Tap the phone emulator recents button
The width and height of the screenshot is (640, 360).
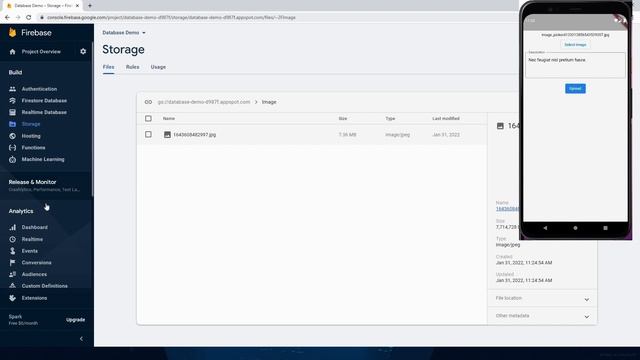point(605,228)
